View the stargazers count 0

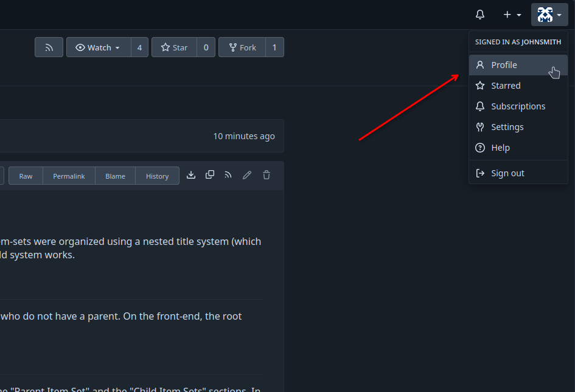[206, 47]
